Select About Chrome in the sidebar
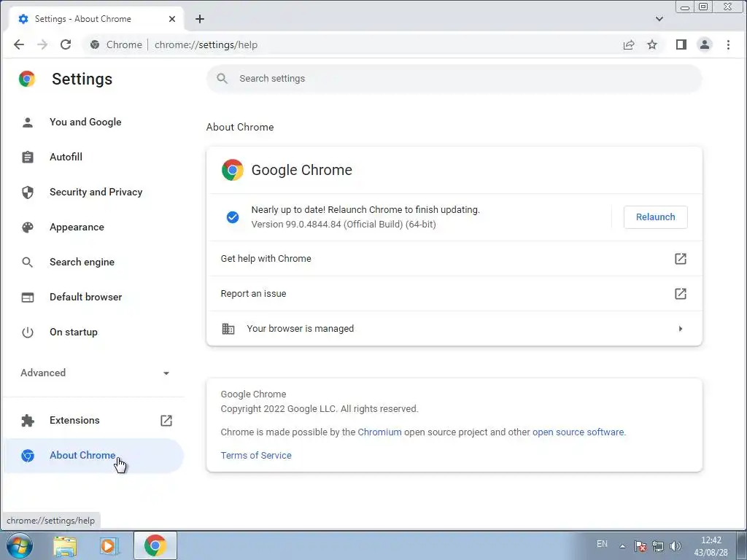747x560 pixels. (x=93, y=456)
